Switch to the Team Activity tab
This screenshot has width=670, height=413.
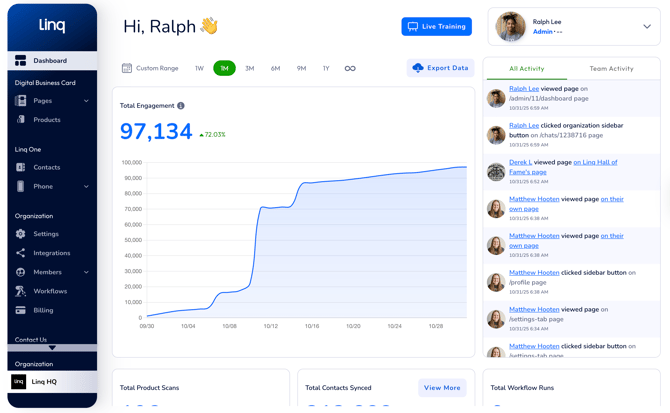tap(611, 69)
